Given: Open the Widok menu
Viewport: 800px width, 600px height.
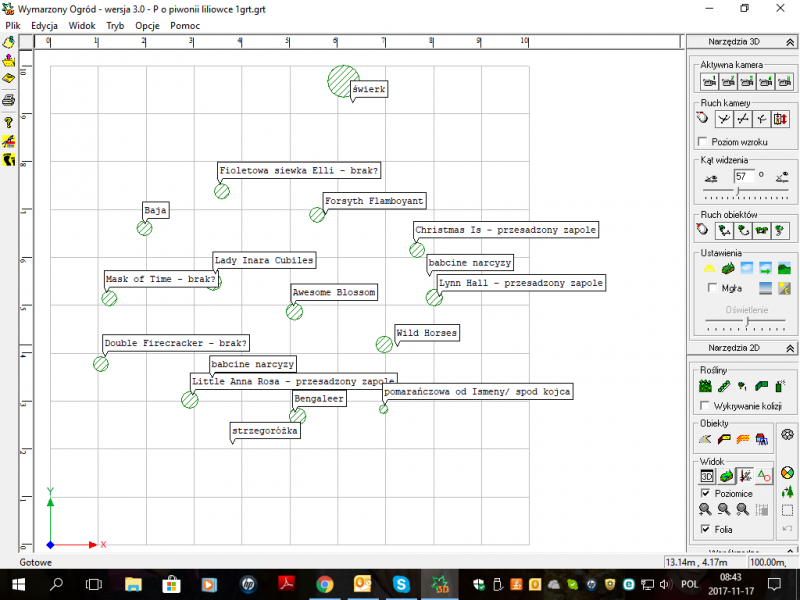Looking at the screenshot, I should pyautogui.click(x=82, y=24).
